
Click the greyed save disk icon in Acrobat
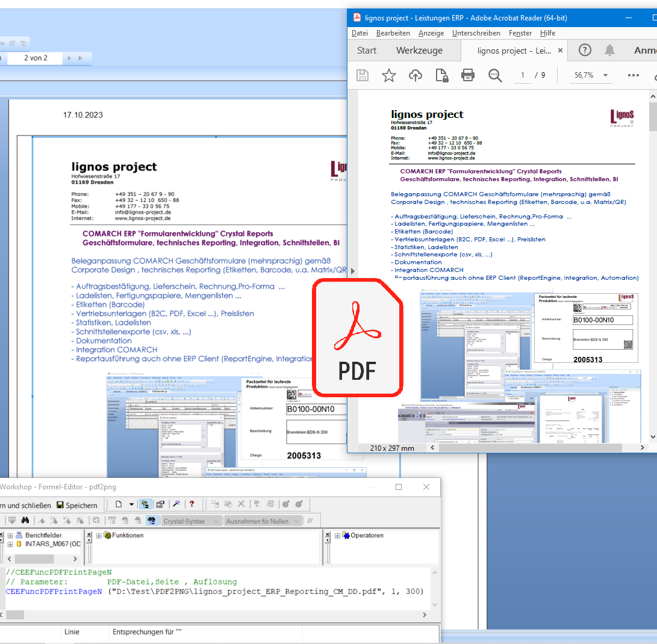point(363,75)
